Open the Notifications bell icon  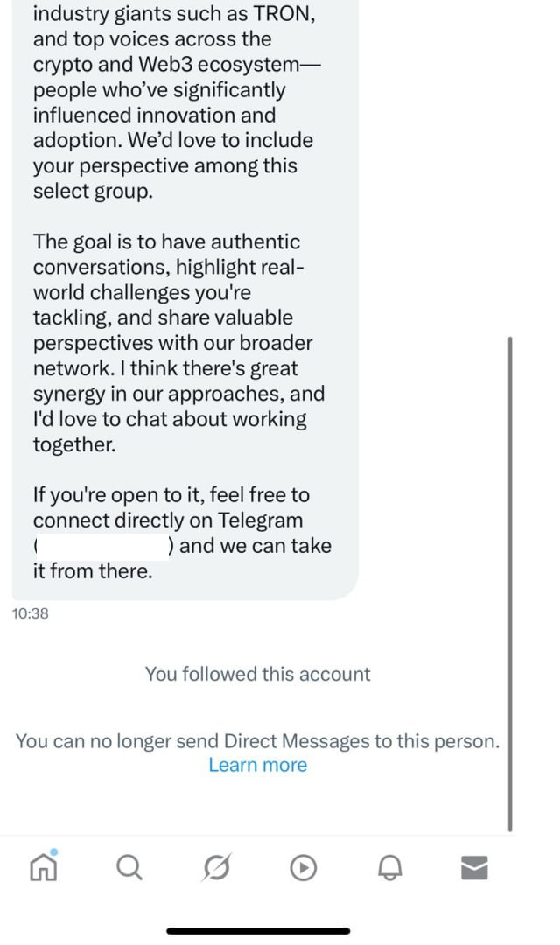(390, 868)
